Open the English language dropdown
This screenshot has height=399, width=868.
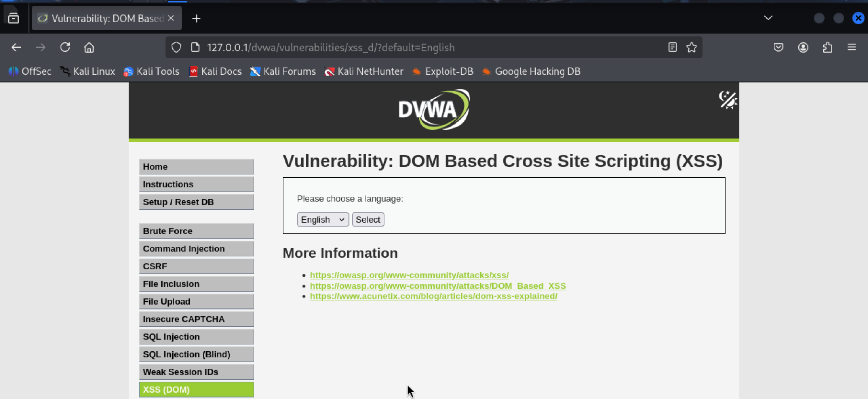click(x=322, y=220)
